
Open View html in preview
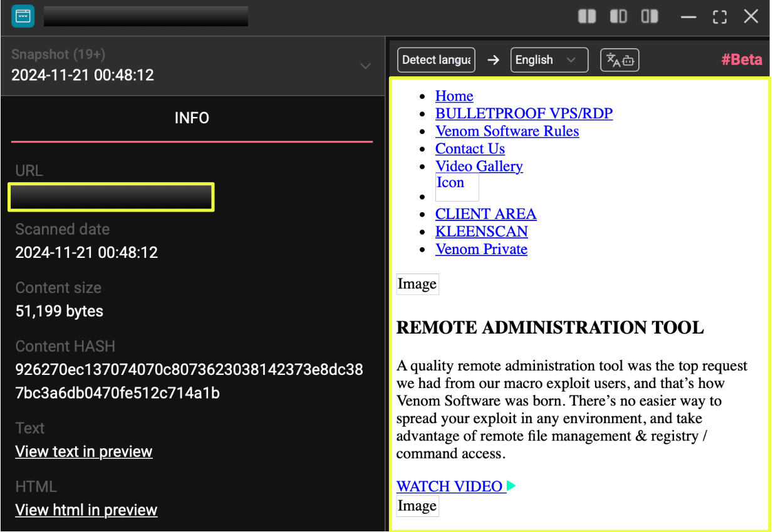click(x=86, y=510)
